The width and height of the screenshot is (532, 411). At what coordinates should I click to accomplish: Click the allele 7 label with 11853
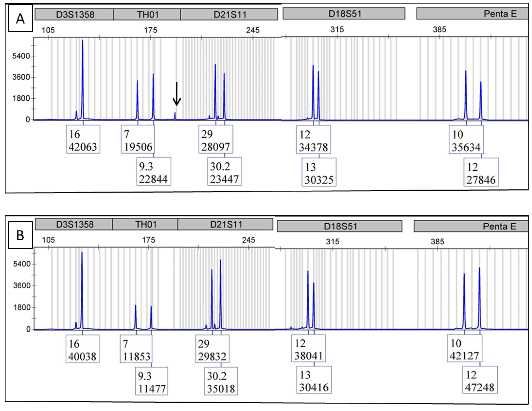136,349
